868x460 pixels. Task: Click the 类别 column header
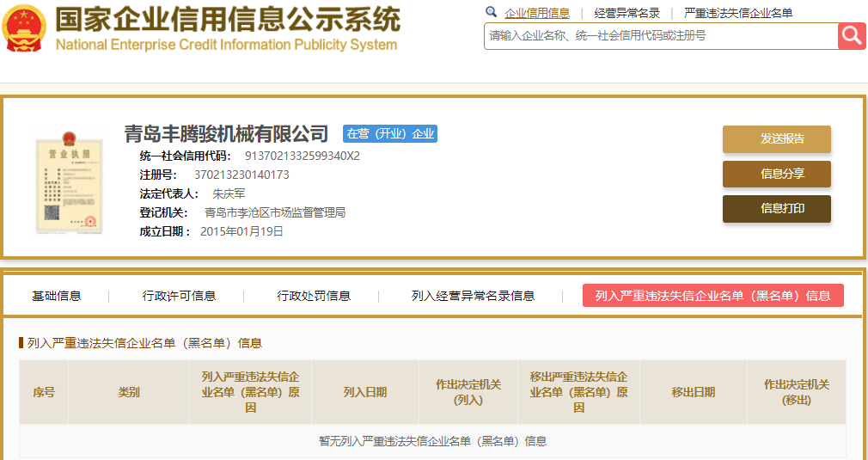click(x=128, y=392)
